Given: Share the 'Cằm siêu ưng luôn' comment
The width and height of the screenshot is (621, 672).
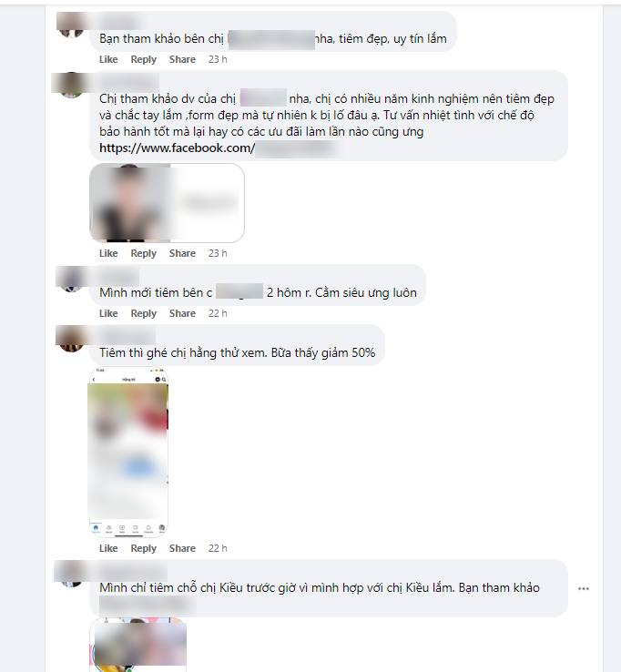Looking at the screenshot, I should [182, 313].
